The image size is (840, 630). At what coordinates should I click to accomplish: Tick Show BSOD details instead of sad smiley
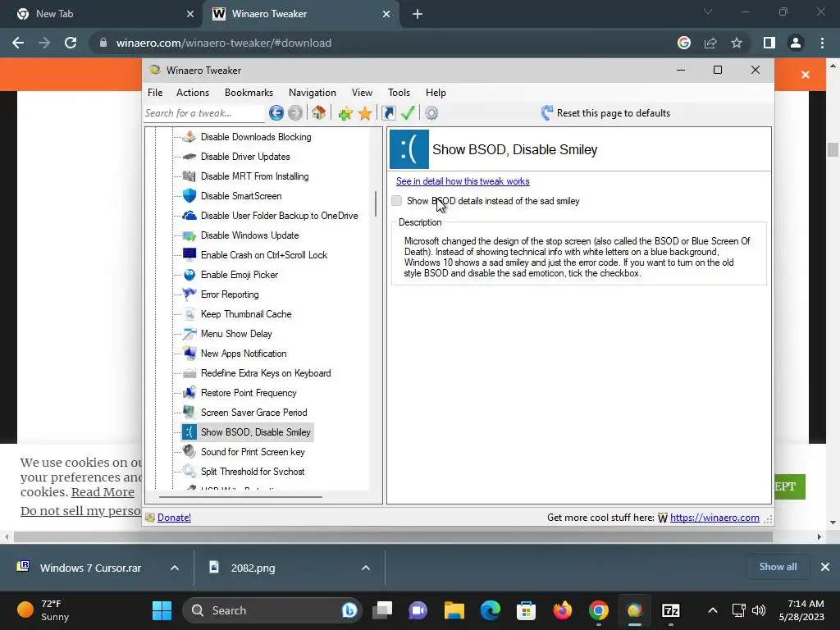click(x=396, y=201)
